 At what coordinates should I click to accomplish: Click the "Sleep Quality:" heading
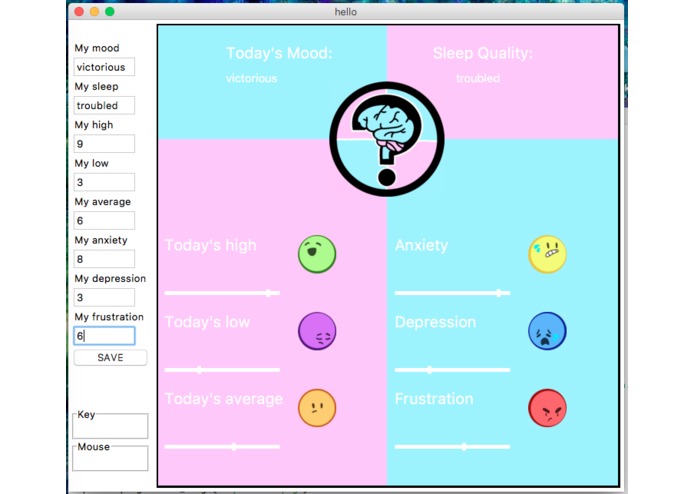483,53
